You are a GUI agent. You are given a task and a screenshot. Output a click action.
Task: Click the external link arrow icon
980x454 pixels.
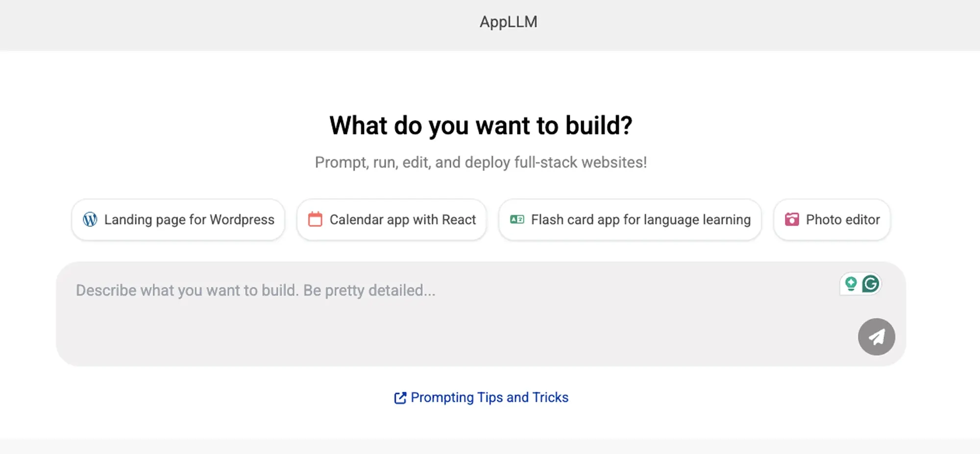point(400,398)
